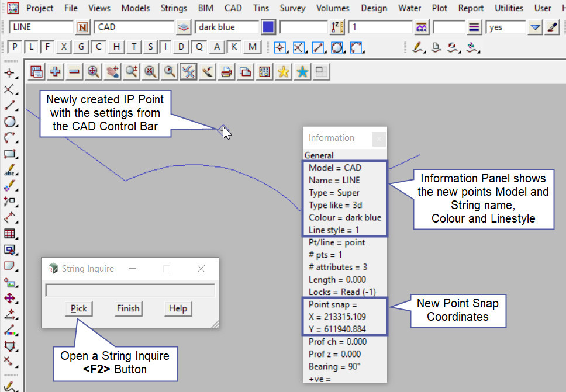The image size is (566, 392).
Task: Click the zoom out minus icon
Action: (74, 72)
